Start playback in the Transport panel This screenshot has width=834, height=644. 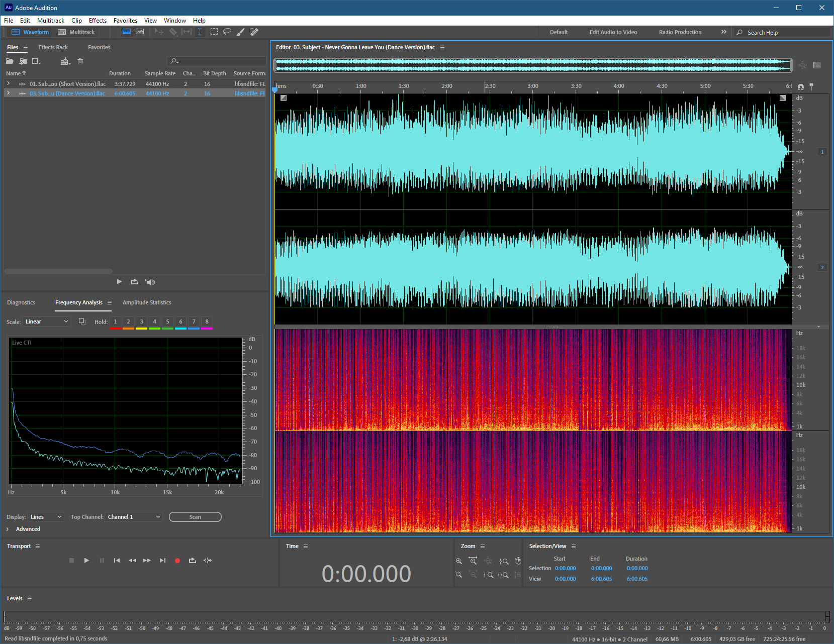pyautogui.click(x=86, y=560)
